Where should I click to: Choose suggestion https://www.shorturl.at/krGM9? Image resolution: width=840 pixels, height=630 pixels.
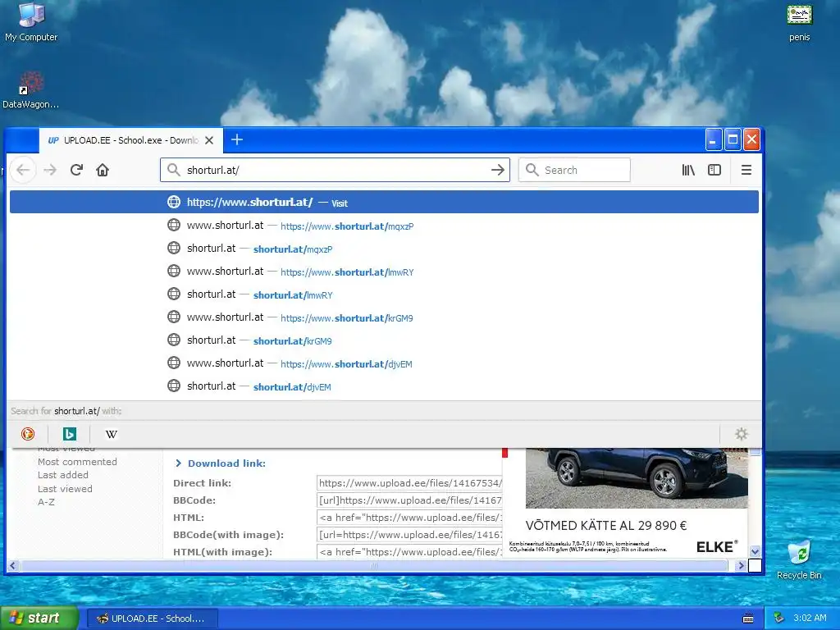click(x=384, y=317)
